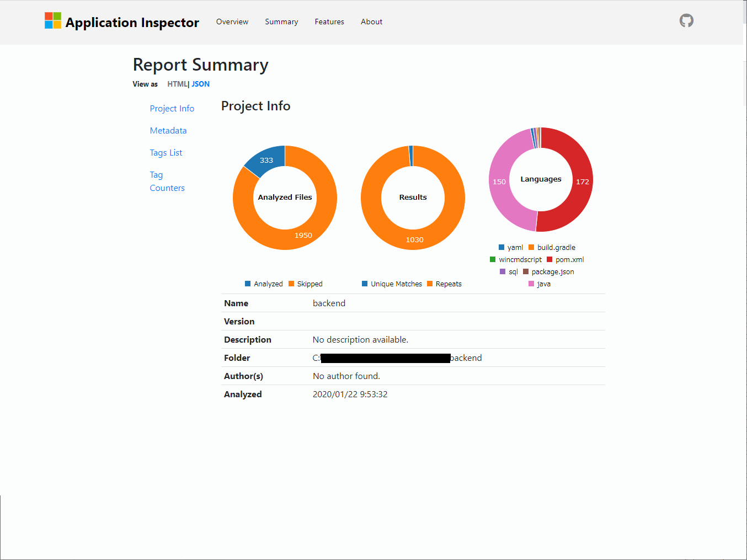The image size is (747, 560).
Task: Select the Overview menu item
Action: pyautogui.click(x=232, y=22)
